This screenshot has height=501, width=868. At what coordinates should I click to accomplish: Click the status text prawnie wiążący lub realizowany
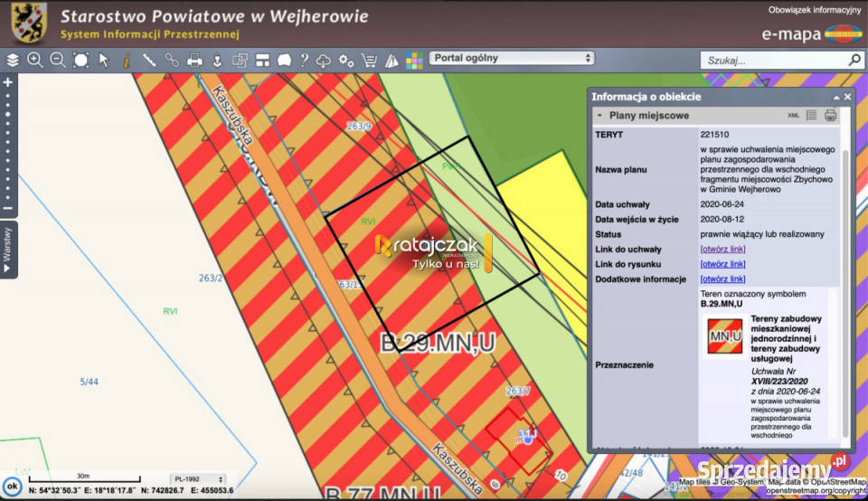coord(762,234)
